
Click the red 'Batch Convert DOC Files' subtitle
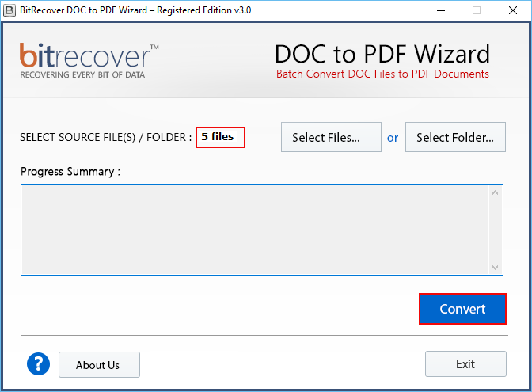click(x=382, y=74)
